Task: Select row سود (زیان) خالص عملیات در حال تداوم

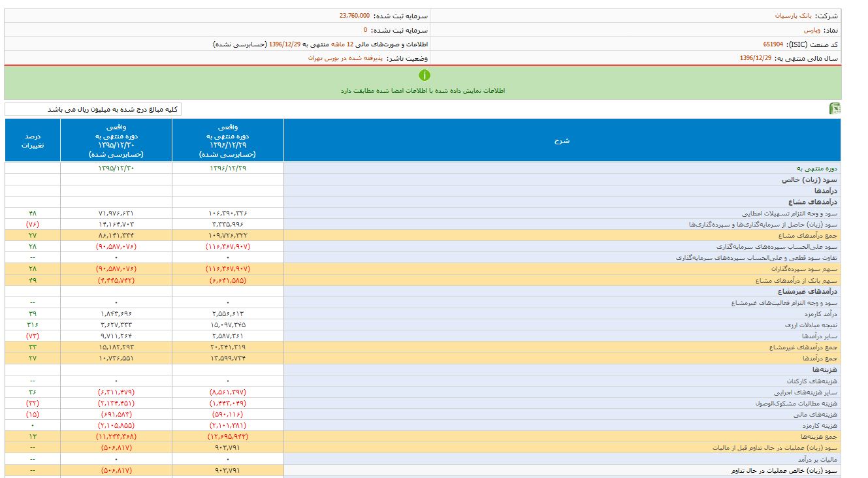Action: point(423,470)
